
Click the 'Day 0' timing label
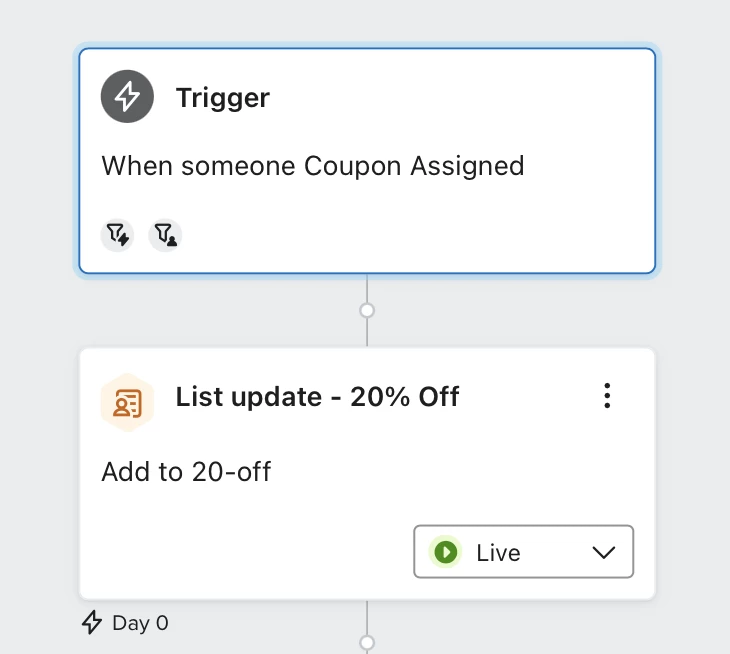click(140, 623)
